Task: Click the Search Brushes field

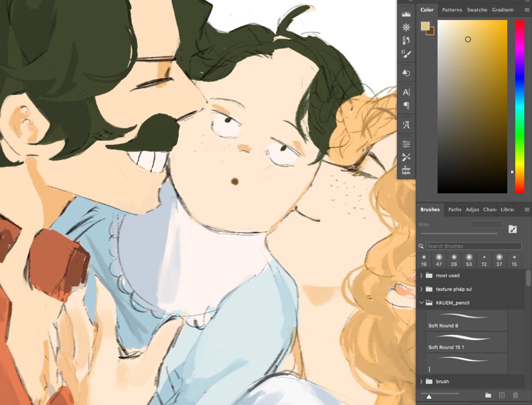Action: coord(473,246)
